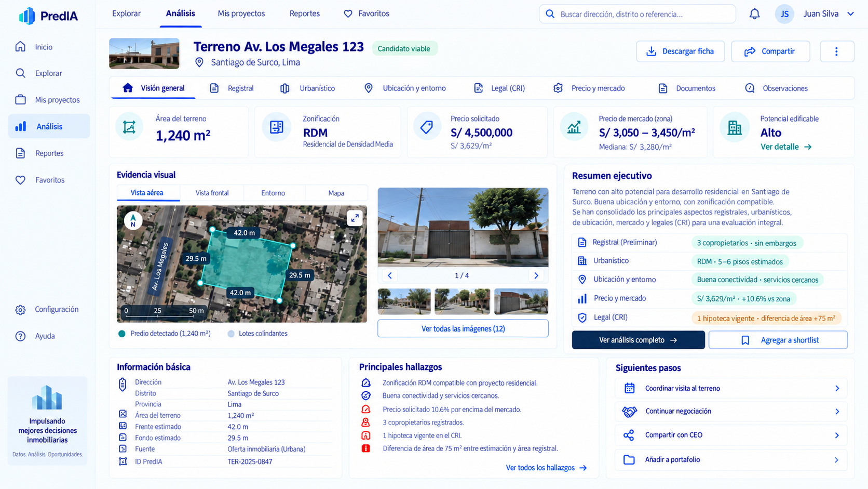This screenshot has width=868, height=489.
Task: Expand Continuar negociación step
Action: (x=731, y=411)
